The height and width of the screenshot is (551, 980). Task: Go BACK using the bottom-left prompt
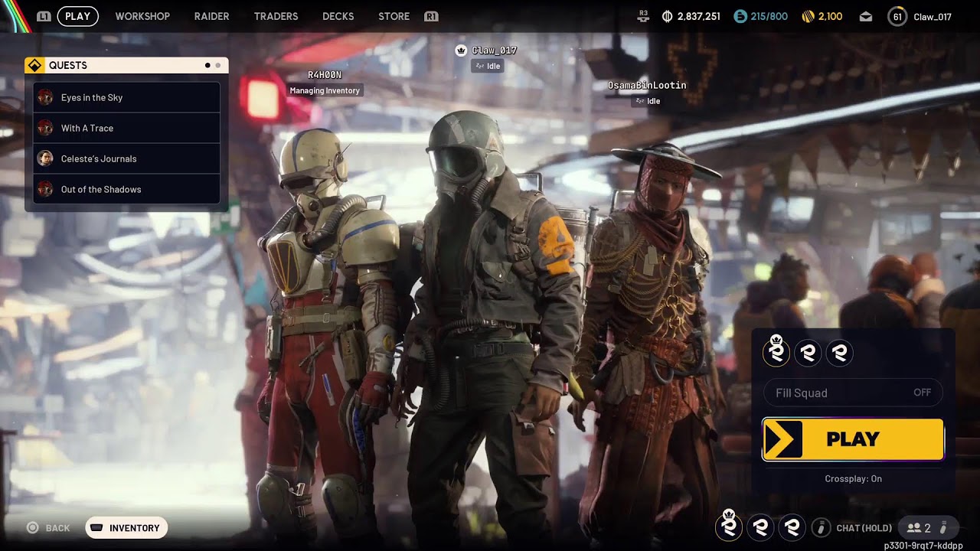48,528
